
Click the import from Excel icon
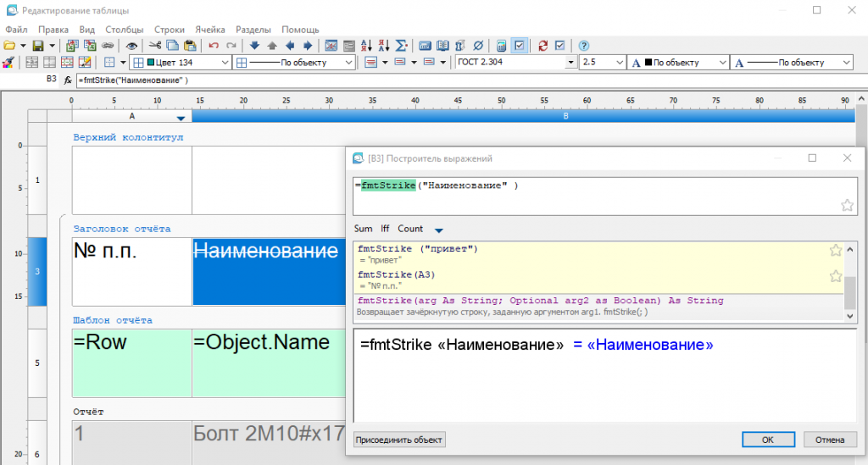point(72,46)
